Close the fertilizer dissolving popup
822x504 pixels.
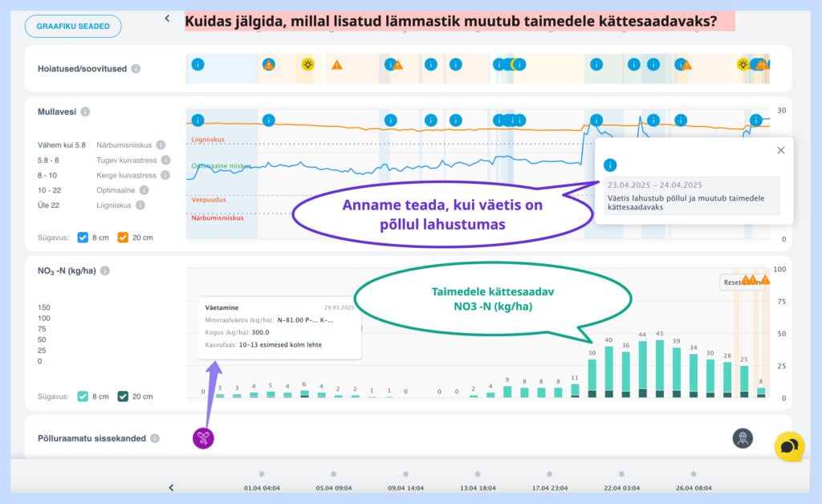tap(780, 150)
